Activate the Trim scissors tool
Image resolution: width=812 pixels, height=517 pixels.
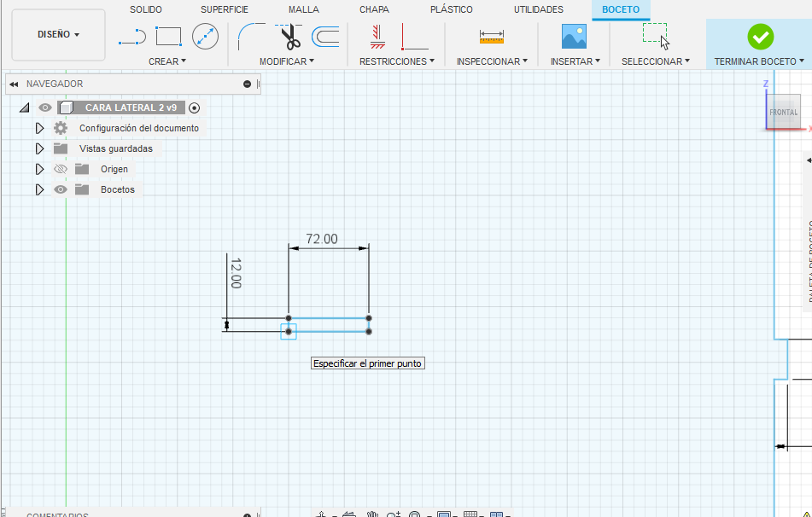(x=289, y=37)
